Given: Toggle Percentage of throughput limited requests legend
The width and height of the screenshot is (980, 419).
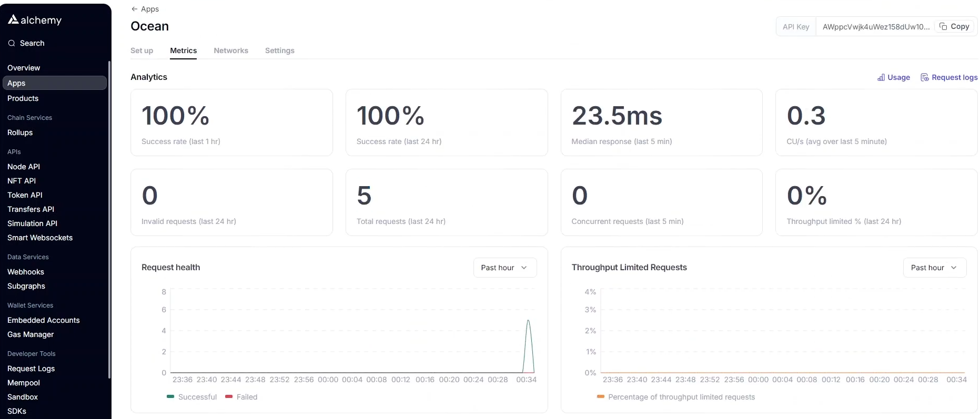Looking at the screenshot, I should [x=601, y=396].
